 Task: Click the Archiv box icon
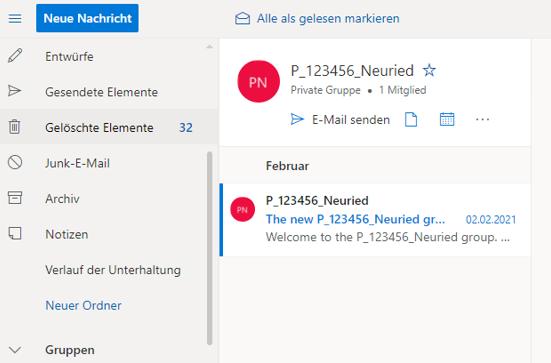coord(15,198)
